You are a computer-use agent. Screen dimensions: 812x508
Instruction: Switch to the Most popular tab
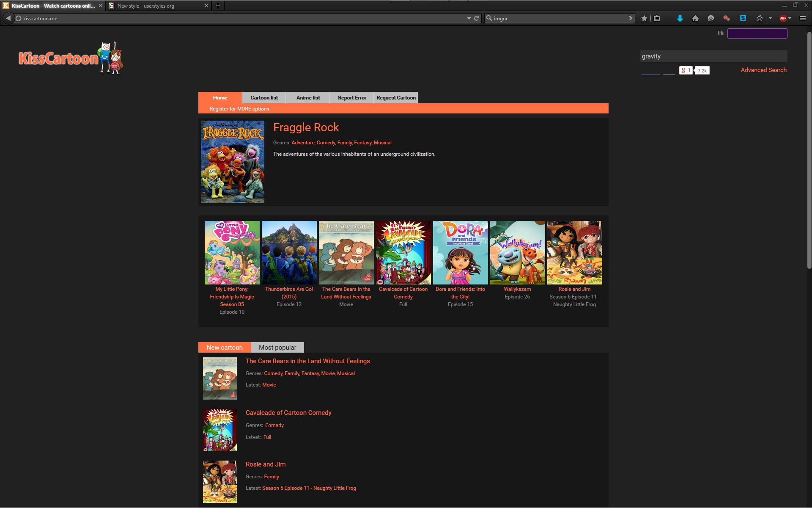point(277,347)
